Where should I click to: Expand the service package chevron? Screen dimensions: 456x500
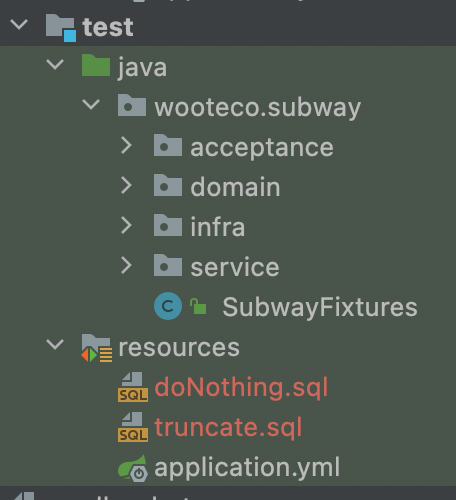point(126,266)
